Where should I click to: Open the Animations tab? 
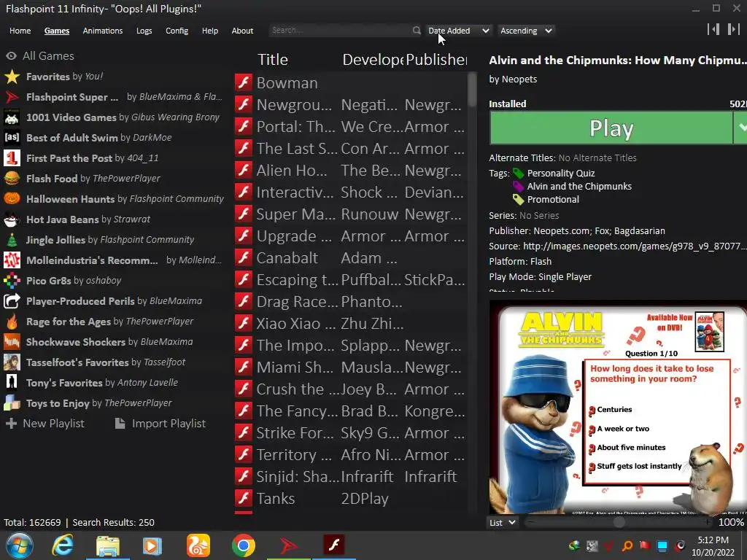[x=102, y=31]
